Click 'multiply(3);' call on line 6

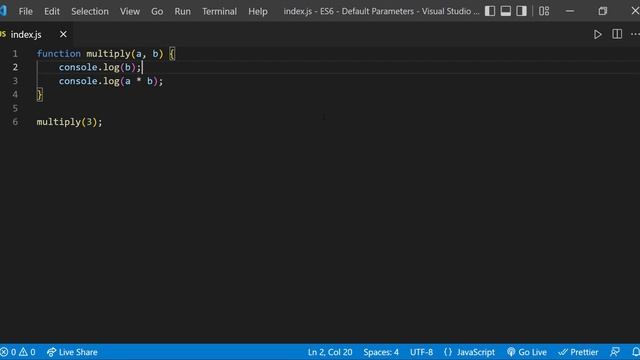[x=69, y=122]
